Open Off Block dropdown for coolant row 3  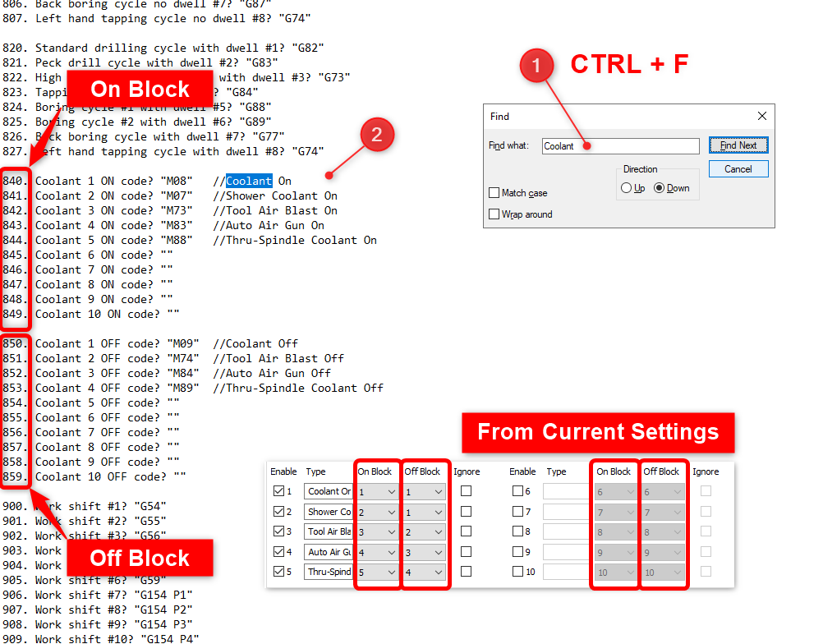(424, 532)
